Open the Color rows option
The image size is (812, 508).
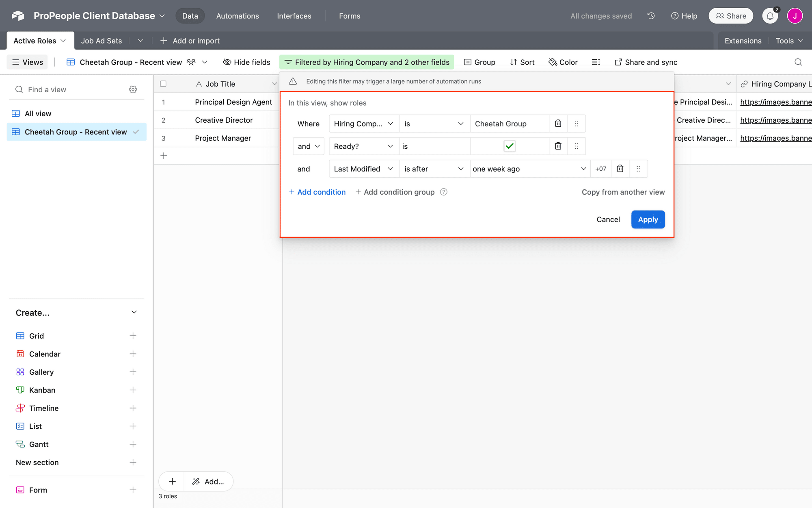(563, 62)
